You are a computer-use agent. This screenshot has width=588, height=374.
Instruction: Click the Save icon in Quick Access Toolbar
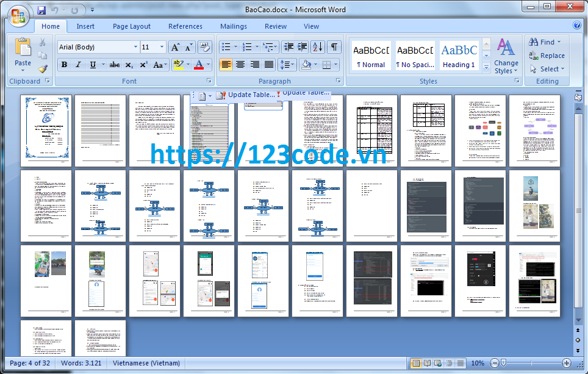(41, 10)
